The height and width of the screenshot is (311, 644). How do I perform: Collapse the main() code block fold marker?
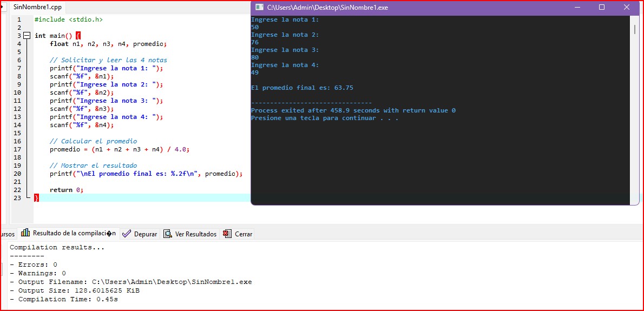27,36
